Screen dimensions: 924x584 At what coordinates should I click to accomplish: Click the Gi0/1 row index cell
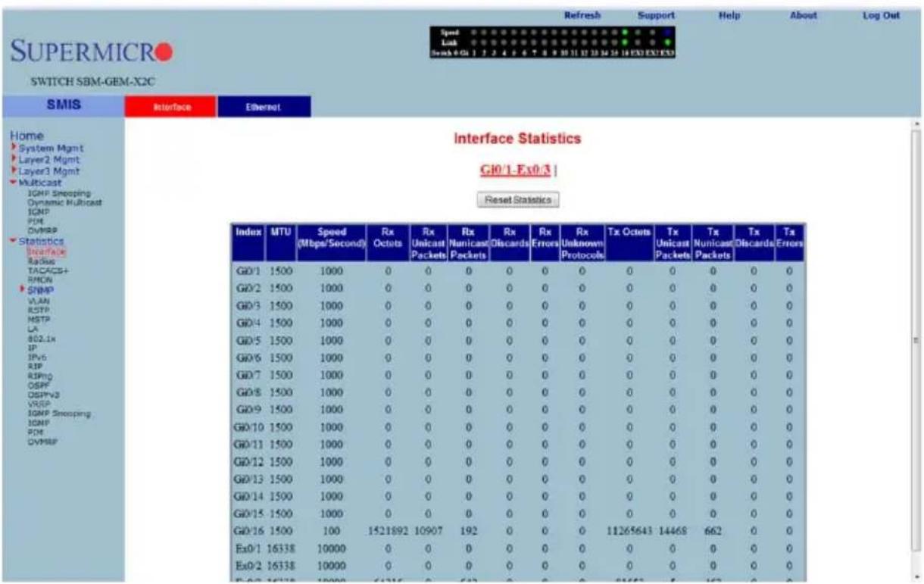click(x=247, y=270)
